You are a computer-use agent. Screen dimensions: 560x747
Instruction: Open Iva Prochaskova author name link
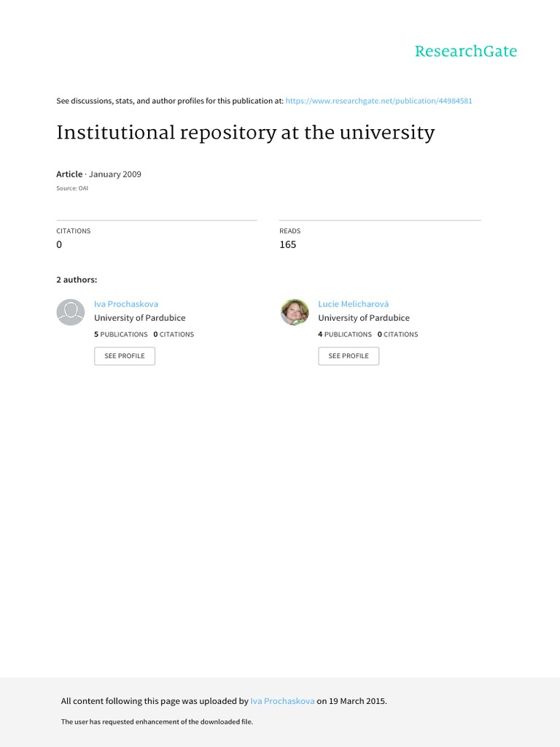[125, 303]
